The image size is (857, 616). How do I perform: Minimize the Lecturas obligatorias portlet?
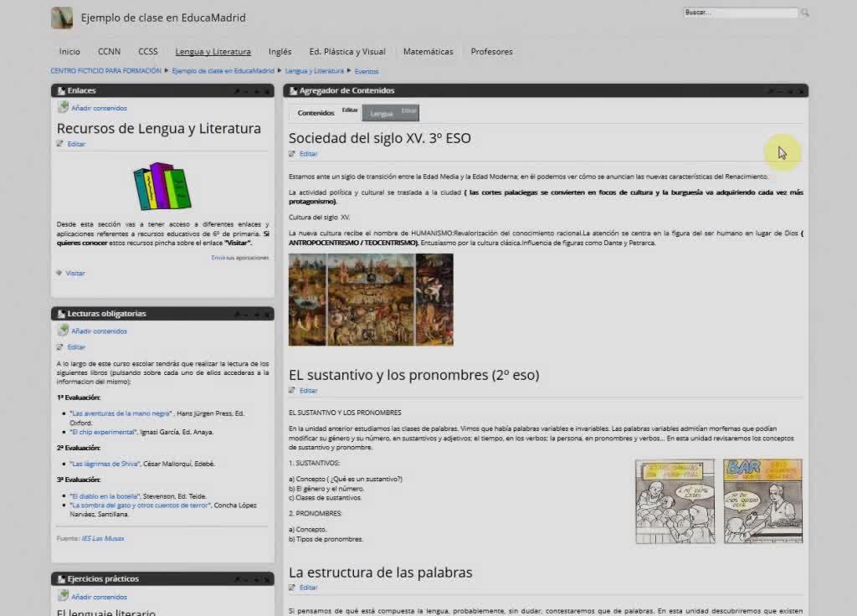[247, 315]
